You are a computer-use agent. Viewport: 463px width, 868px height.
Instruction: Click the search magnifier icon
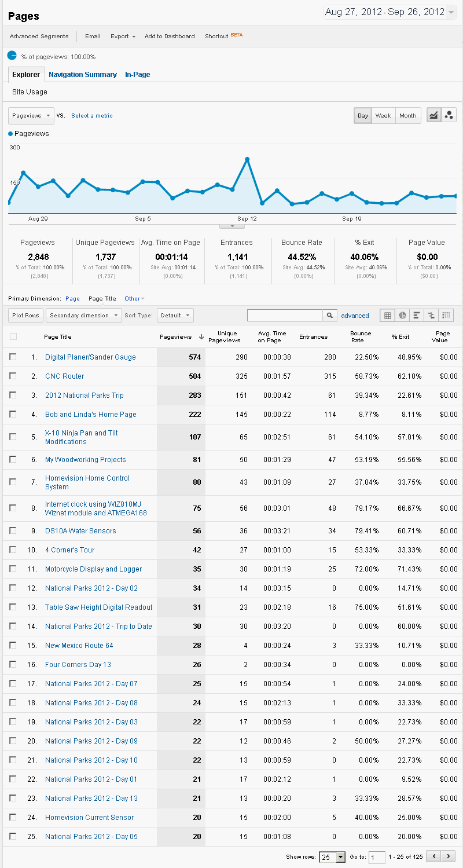click(329, 315)
